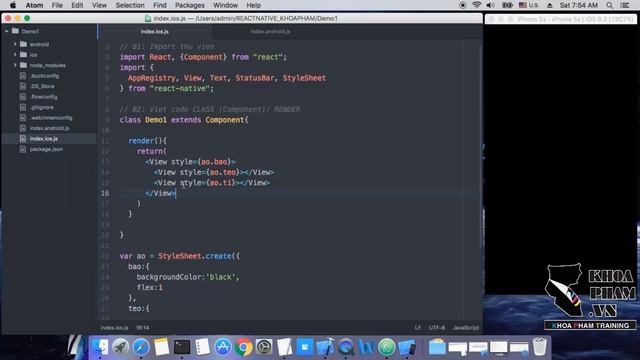Open App Store from the Dock
The height and width of the screenshot is (360, 640).
[223, 347]
